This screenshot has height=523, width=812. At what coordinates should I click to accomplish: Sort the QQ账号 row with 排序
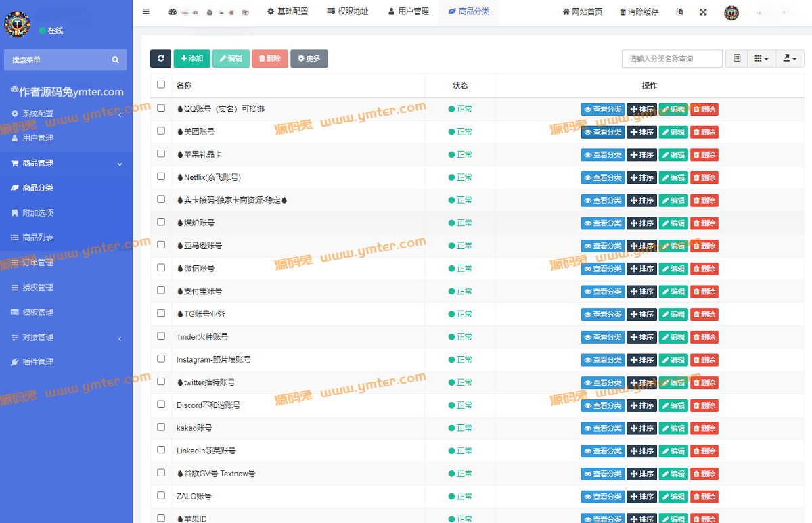641,109
